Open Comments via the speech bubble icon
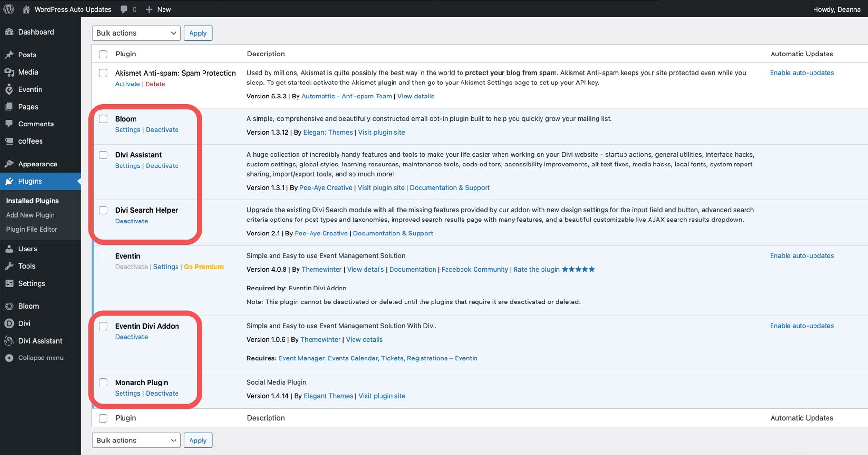The height and width of the screenshot is (455, 868). pos(10,124)
